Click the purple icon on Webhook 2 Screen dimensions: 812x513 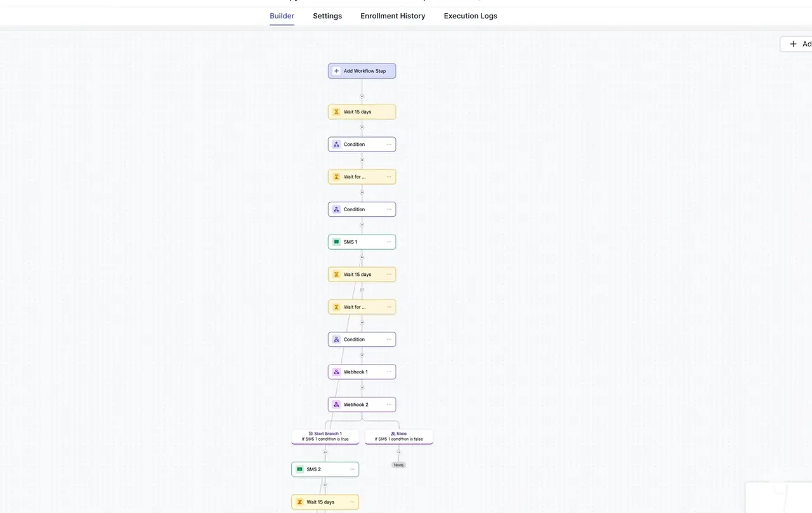coord(336,405)
